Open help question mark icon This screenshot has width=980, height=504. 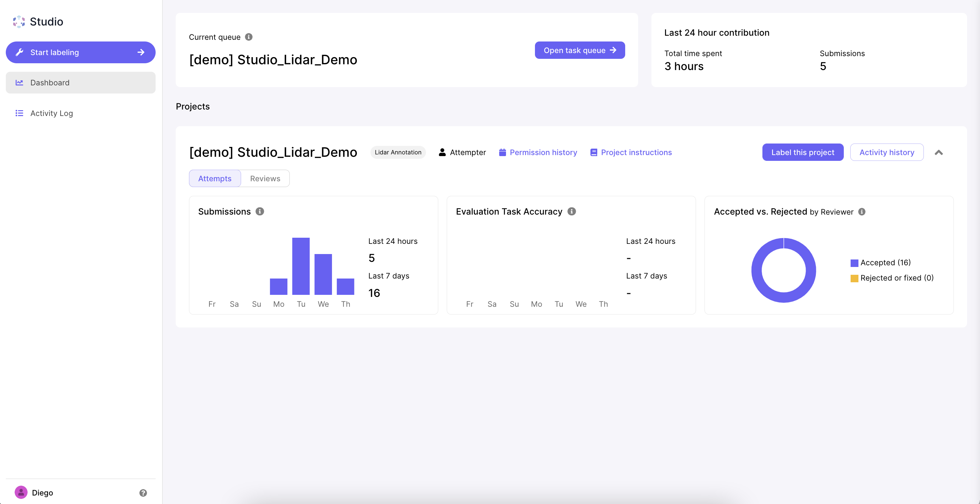pos(143,492)
